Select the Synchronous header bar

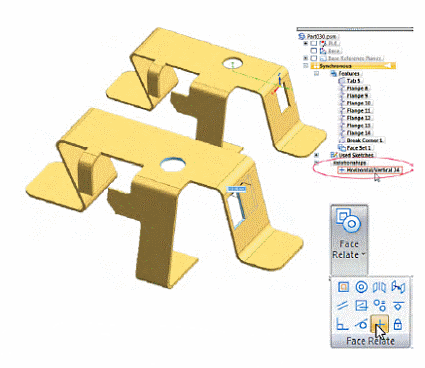353,66
